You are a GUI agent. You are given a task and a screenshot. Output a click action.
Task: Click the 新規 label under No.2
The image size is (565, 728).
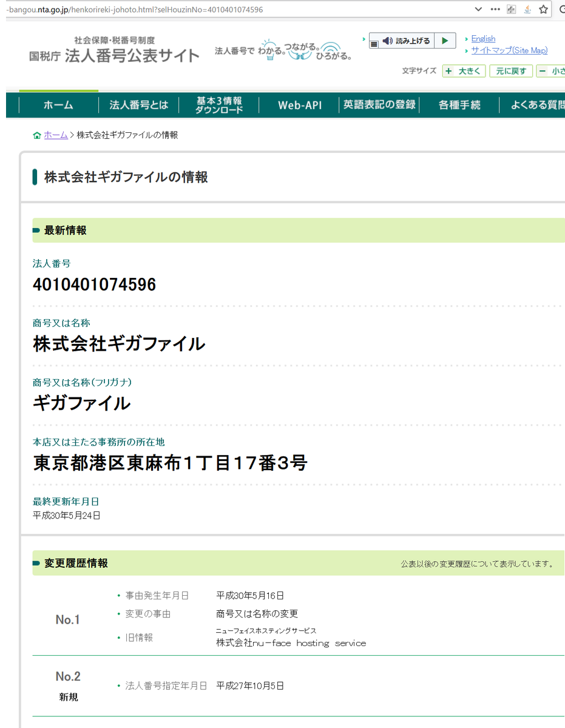pyautogui.click(x=69, y=697)
